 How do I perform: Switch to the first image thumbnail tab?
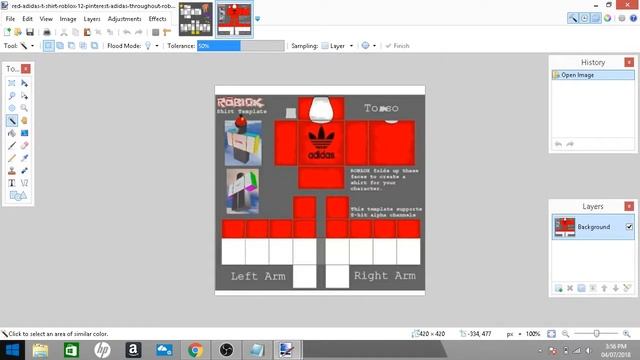coord(196,19)
